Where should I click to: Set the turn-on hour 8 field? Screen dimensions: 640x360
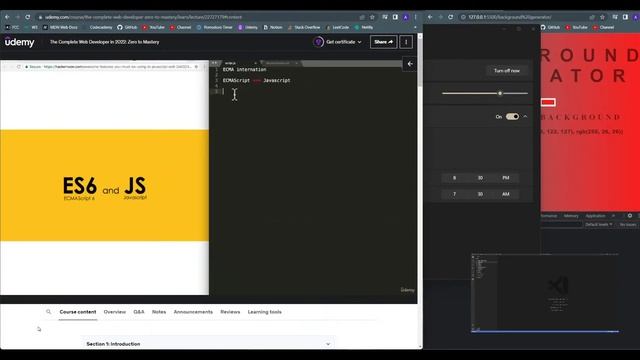pyautogui.click(x=454, y=178)
